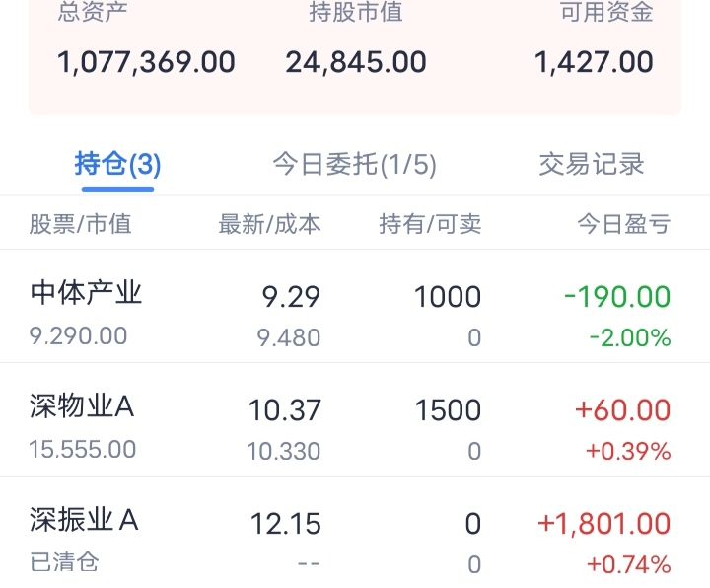Select the 深振业A stock row
The image size is (710, 588).
(84, 520)
